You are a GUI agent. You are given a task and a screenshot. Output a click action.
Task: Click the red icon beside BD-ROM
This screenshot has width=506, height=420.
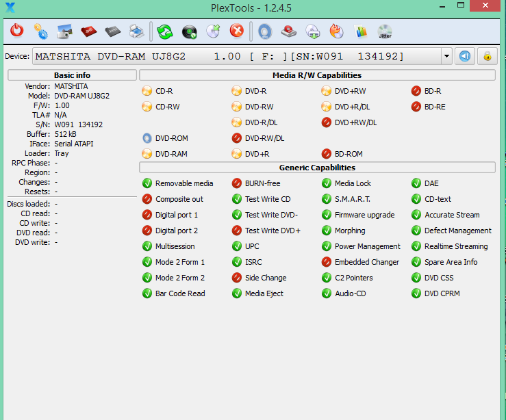click(x=326, y=154)
